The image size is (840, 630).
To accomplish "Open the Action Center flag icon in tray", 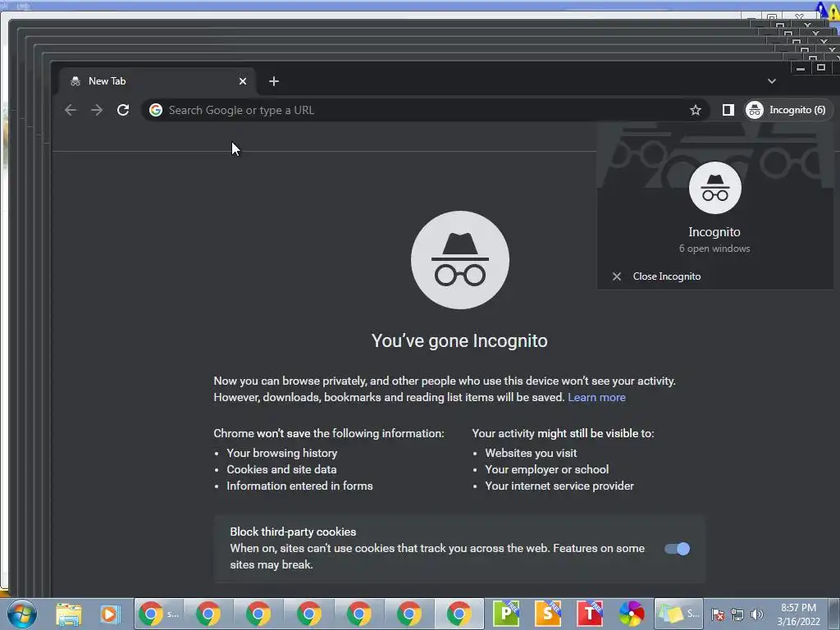I will [717, 614].
